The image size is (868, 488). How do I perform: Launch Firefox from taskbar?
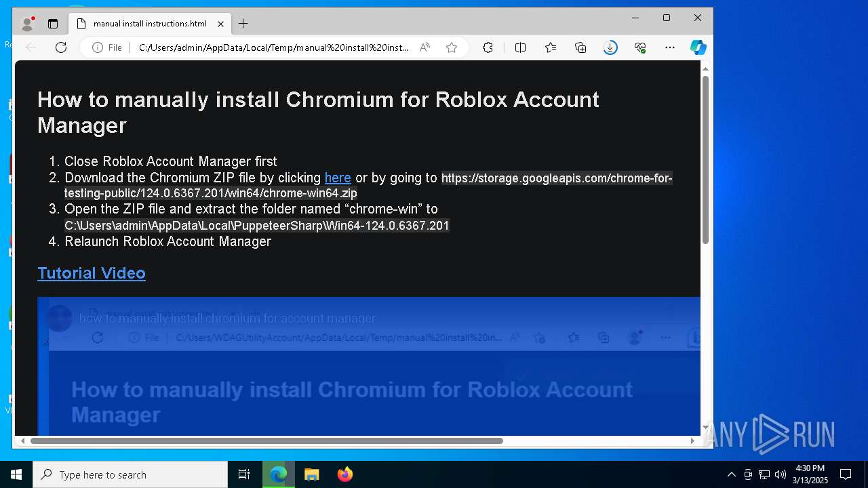pos(344,474)
